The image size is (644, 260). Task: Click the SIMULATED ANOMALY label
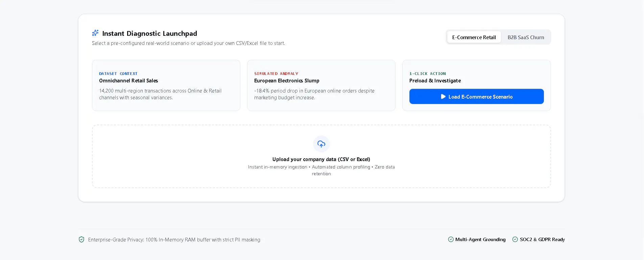pyautogui.click(x=276, y=74)
